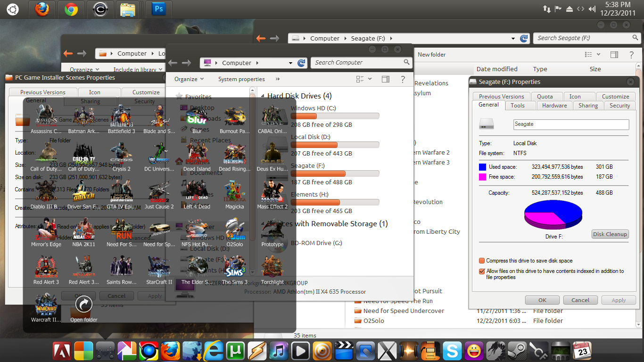Uncheck Allow files to have contents indexed
The width and height of the screenshot is (644, 362).
(482, 271)
